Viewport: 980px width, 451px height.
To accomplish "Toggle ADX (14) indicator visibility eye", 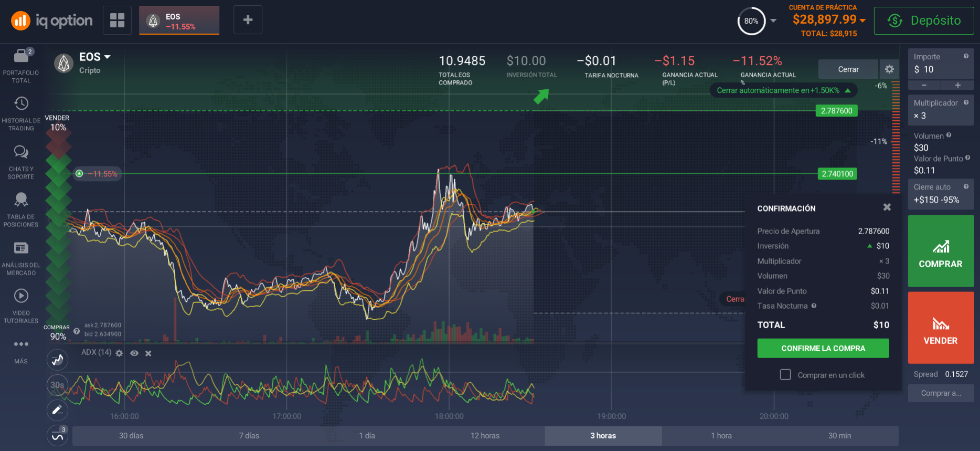I will coord(134,353).
